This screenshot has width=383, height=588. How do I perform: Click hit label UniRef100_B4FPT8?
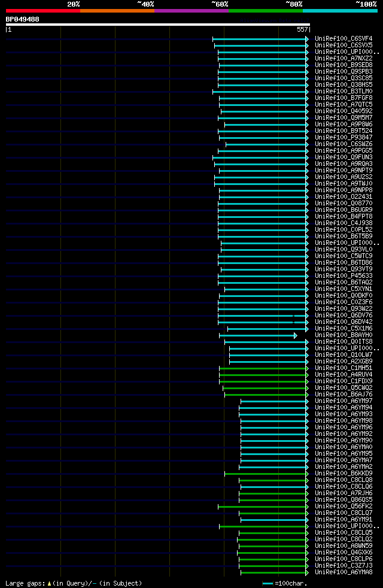344,217
